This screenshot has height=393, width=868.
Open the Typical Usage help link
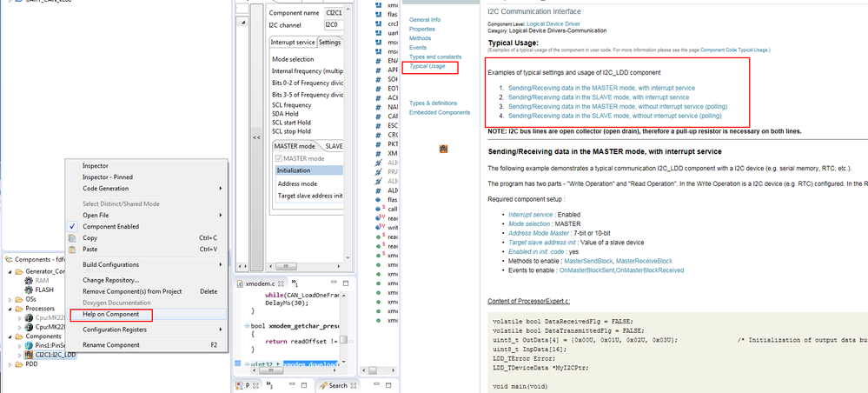click(427, 67)
